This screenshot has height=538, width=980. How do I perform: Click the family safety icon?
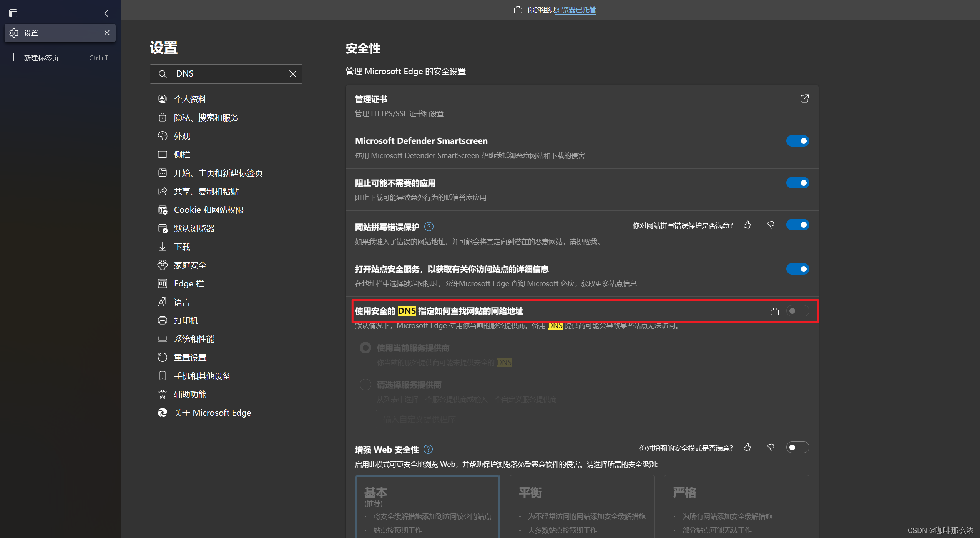(x=163, y=265)
